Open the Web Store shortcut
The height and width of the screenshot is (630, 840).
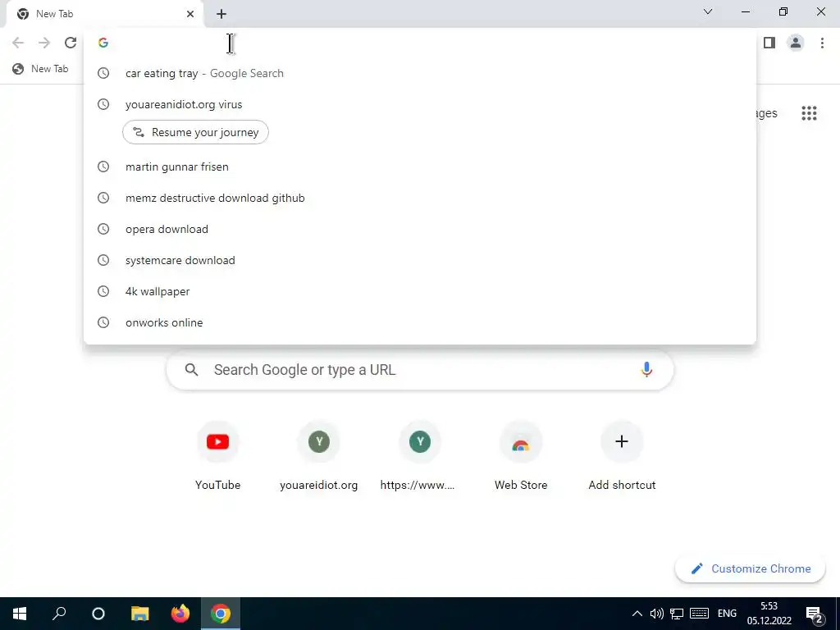pyautogui.click(x=521, y=456)
